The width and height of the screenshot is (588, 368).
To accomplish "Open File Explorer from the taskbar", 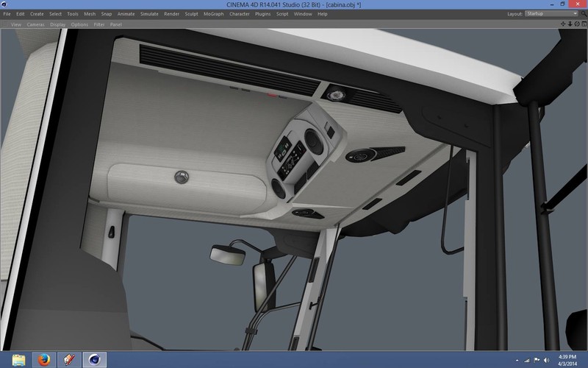I will (x=18, y=359).
